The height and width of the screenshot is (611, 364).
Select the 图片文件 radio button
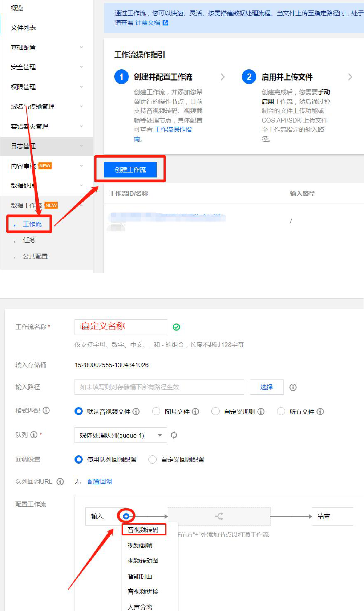[156, 411]
